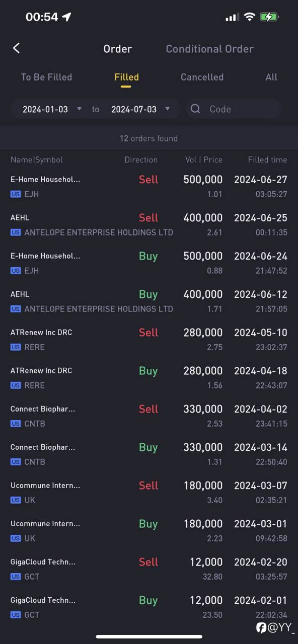The image size is (298, 644).
Task: Select the To Be Filled tab
Action: tap(46, 77)
